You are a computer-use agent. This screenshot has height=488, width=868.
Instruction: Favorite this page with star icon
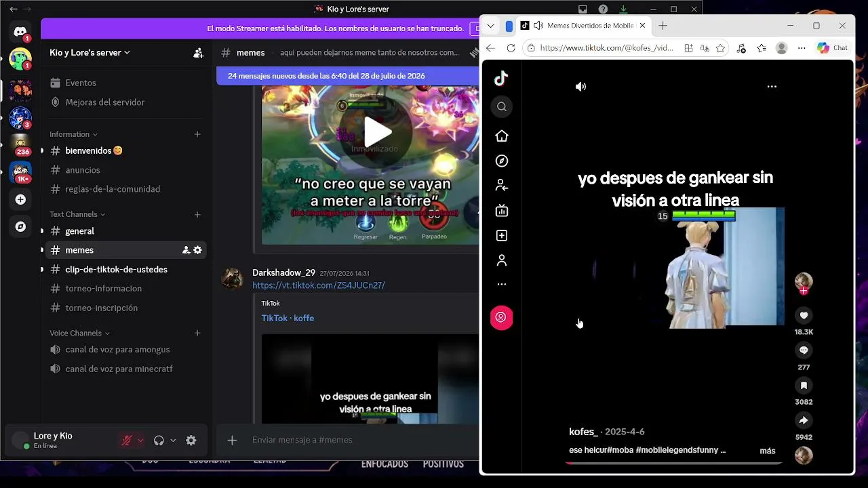click(x=721, y=48)
